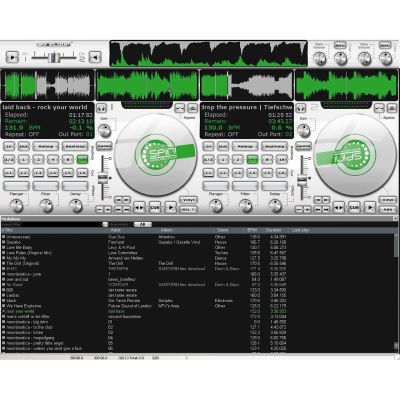The width and height of the screenshot is (400, 400).
Task: Click the play button on the laid back deck
Action: pos(171,207)
